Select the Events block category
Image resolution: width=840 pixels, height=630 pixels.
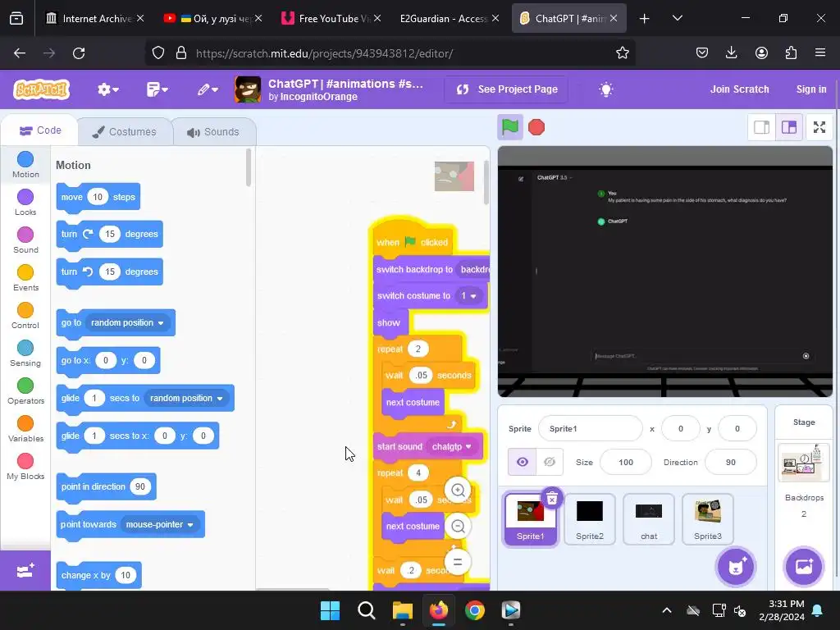coord(25,278)
